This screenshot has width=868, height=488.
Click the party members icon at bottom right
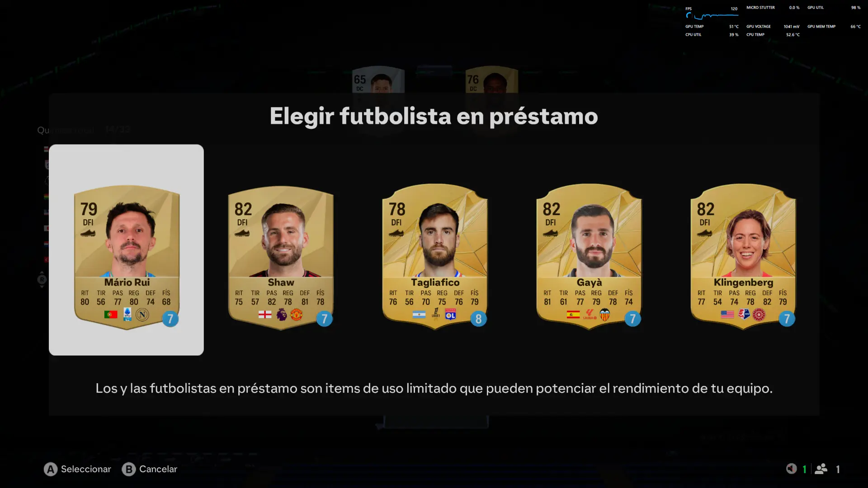(821, 469)
